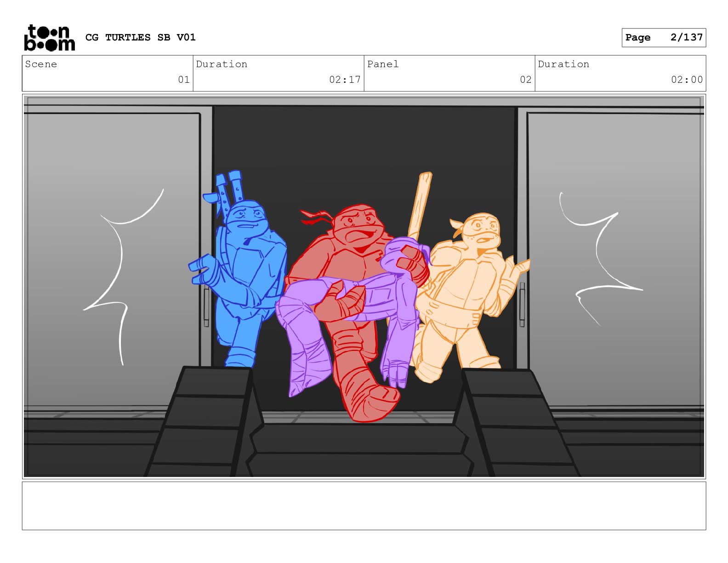Click the empty notes box below the panel
Image resolution: width=728 pixels, height=563 pixels.
click(364, 506)
